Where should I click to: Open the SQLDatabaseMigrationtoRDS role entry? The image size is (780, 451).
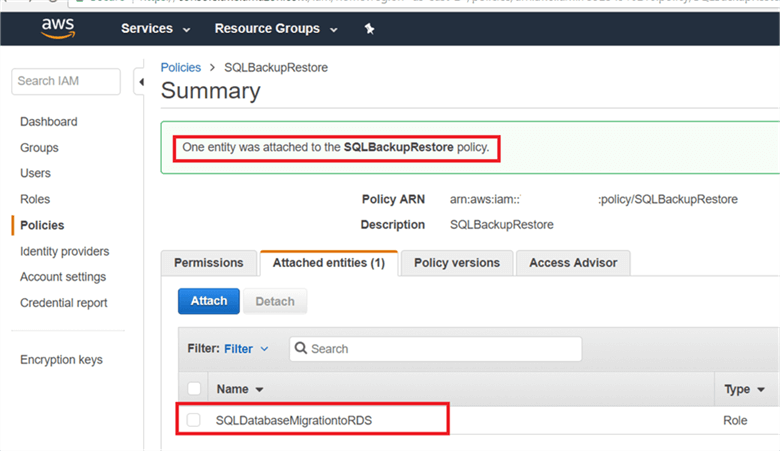point(294,420)
